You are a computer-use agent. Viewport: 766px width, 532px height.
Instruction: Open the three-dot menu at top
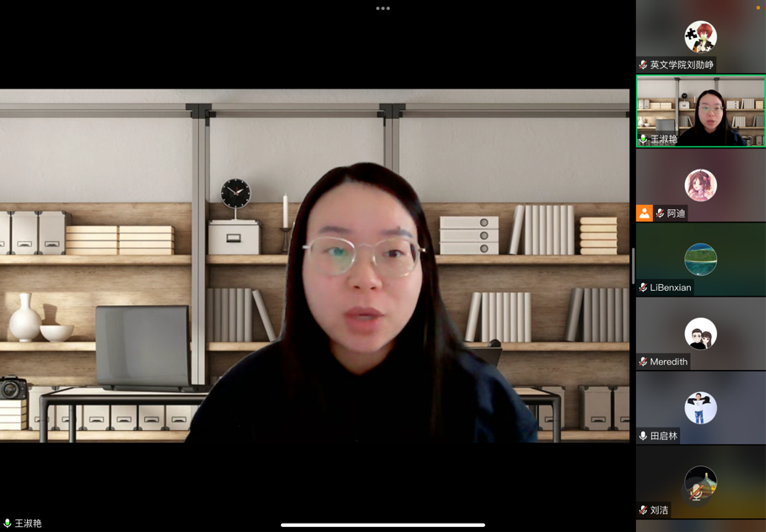click(x=383, y=8)
